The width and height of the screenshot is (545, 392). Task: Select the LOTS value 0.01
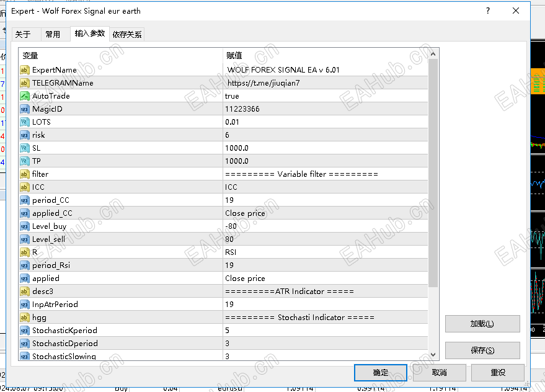coord(232,122)
